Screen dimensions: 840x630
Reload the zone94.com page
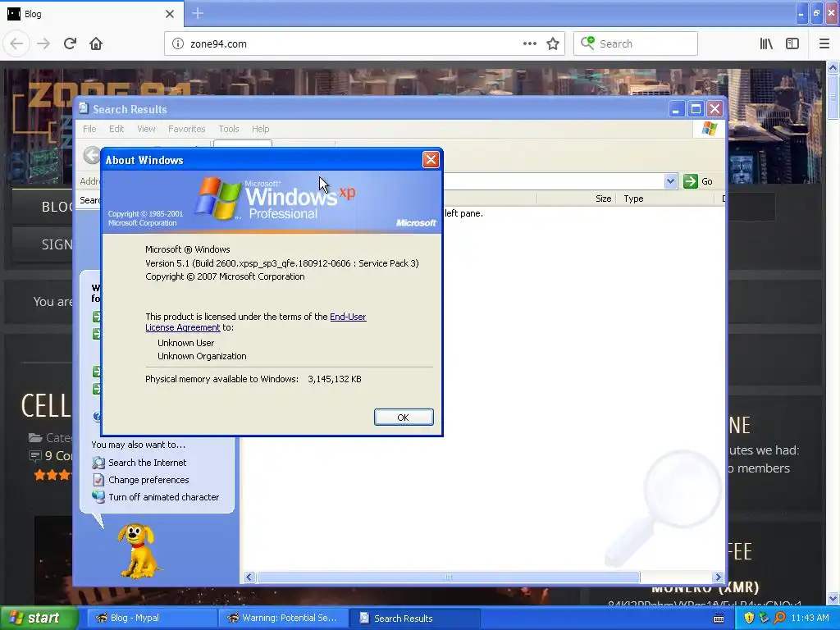pyautogui.click(x=70, y=44)
